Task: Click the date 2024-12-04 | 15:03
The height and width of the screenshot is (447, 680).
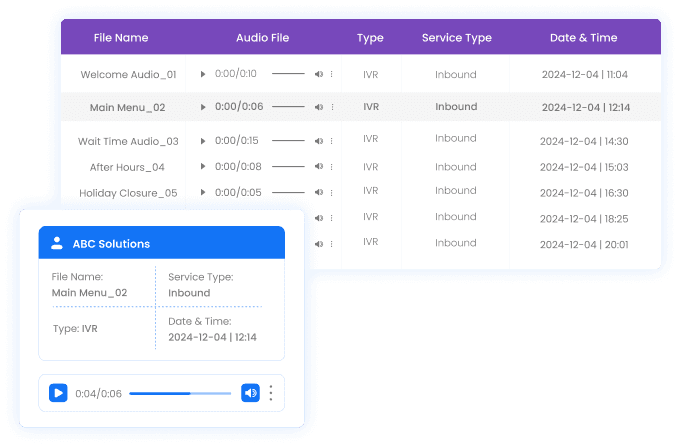Action: [584, 167]
